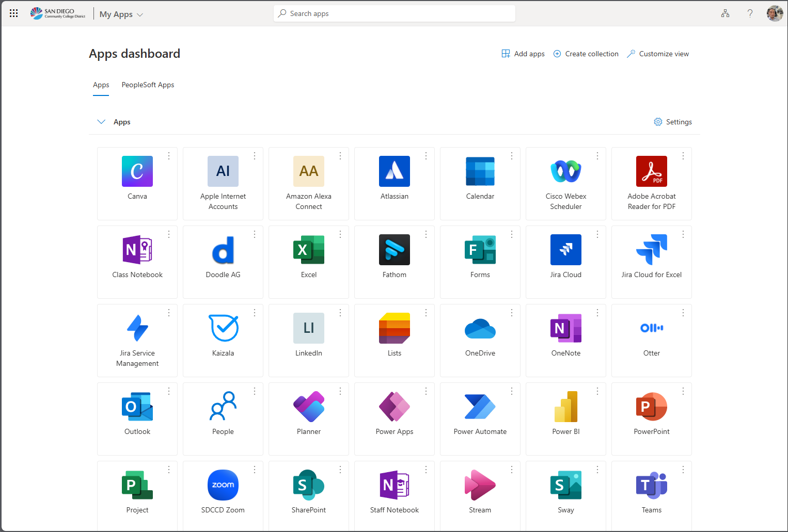Select the Apps tab
Screen dimensions: 788x532
(101, 85)
